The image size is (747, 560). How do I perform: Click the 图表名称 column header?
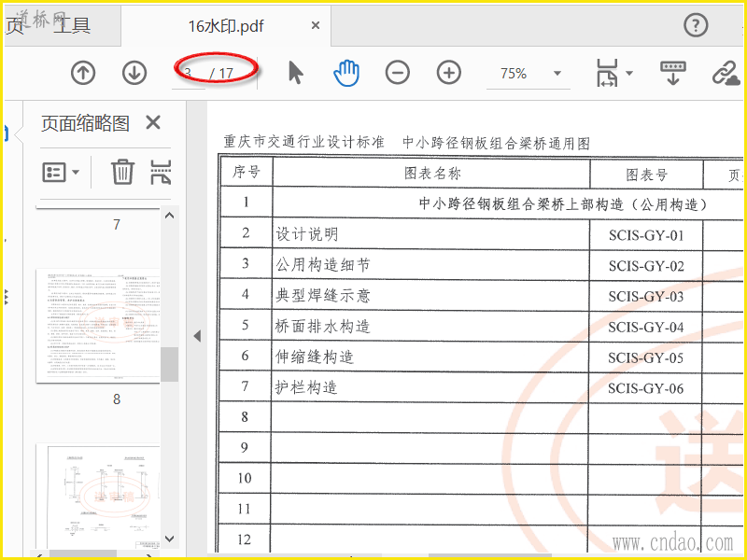(432, 173)
